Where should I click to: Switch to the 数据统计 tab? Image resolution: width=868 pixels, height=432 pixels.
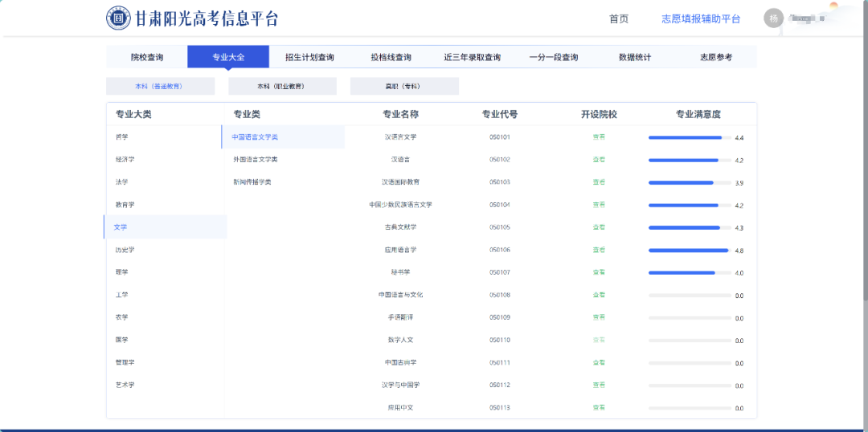point(635,57)
